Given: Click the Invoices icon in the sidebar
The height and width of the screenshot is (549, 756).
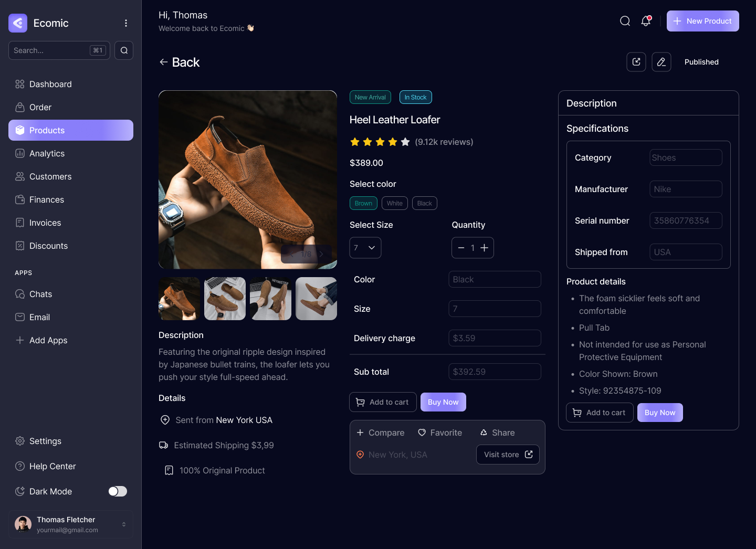Looking at the screenshot, I should (x=19, y=223).
